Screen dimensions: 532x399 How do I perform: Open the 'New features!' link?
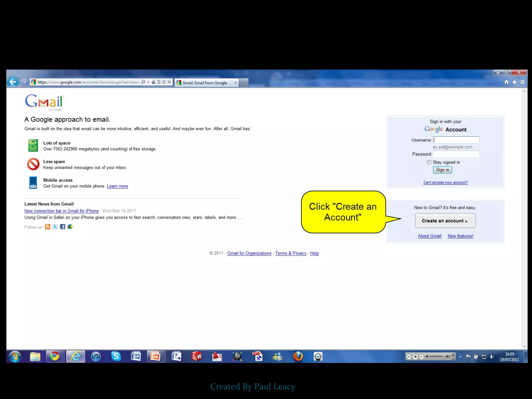point(460,236)
